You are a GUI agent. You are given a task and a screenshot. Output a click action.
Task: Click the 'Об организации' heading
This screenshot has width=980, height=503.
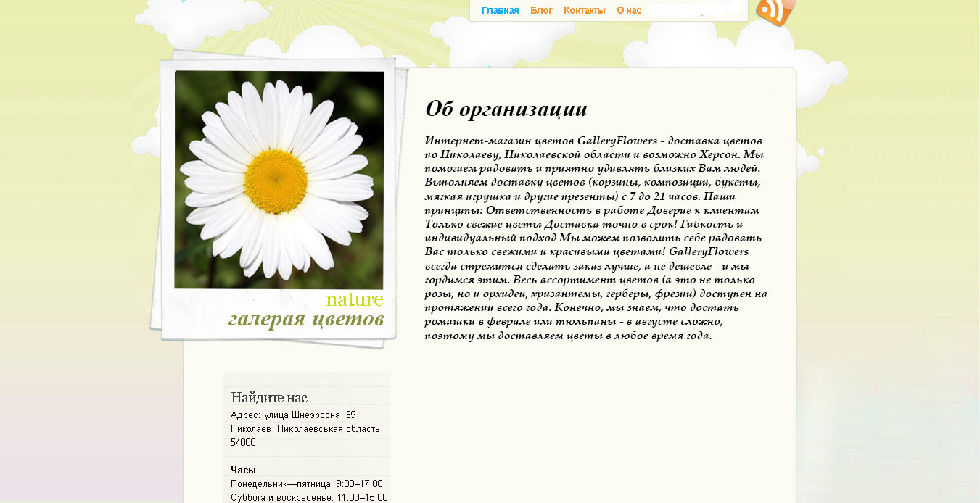pos(506,109)
